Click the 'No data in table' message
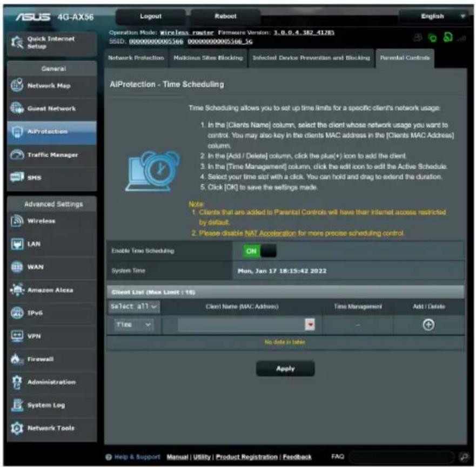The height and width of the screenshot is (467, 476). [285, 342]
